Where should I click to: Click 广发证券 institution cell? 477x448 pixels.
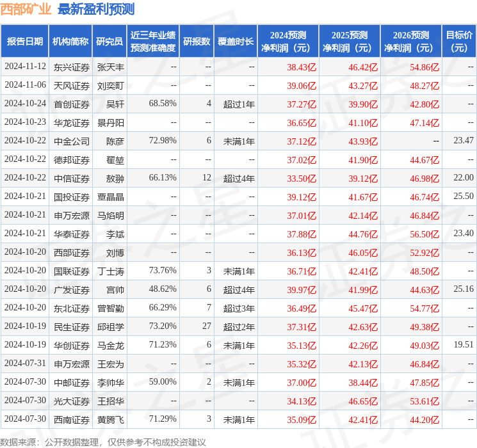(72, 290)
